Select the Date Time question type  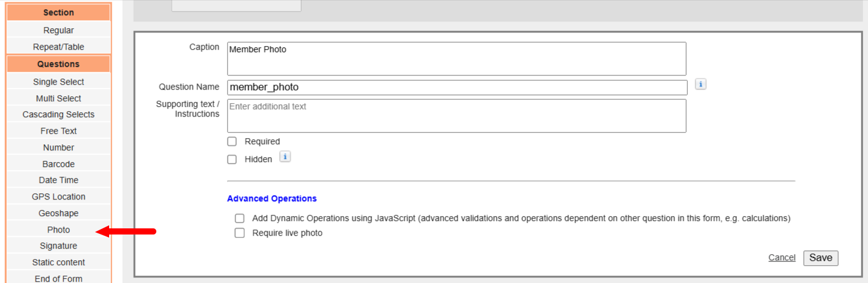59,180
